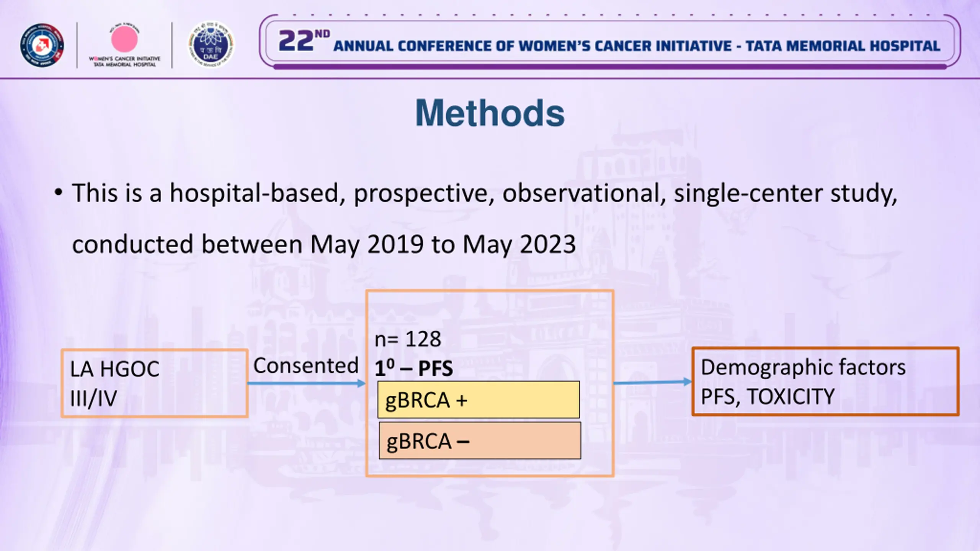Viewport: 980px width, 551px height.
Task: Click the '1⁰ – PFS' bold label
Action: [x=414, y=368]
